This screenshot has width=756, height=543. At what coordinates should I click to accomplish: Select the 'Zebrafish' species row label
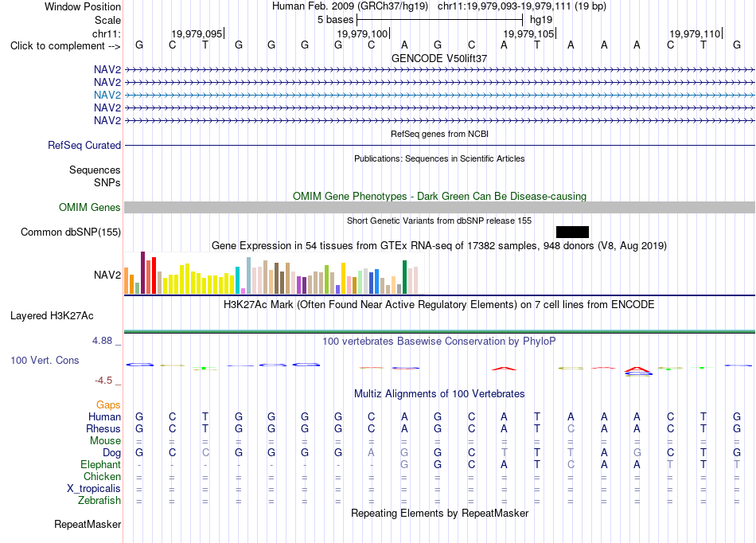(99, 501)
